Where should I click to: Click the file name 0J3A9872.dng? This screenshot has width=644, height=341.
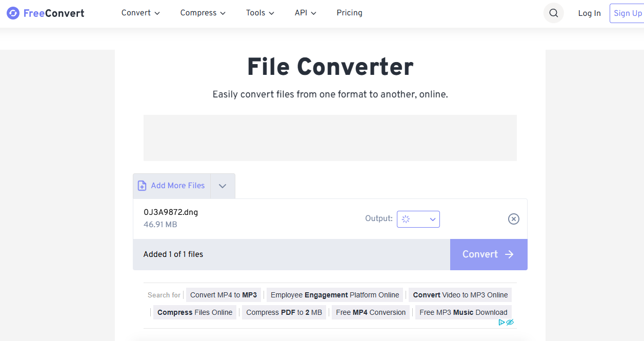click(171, 212)
